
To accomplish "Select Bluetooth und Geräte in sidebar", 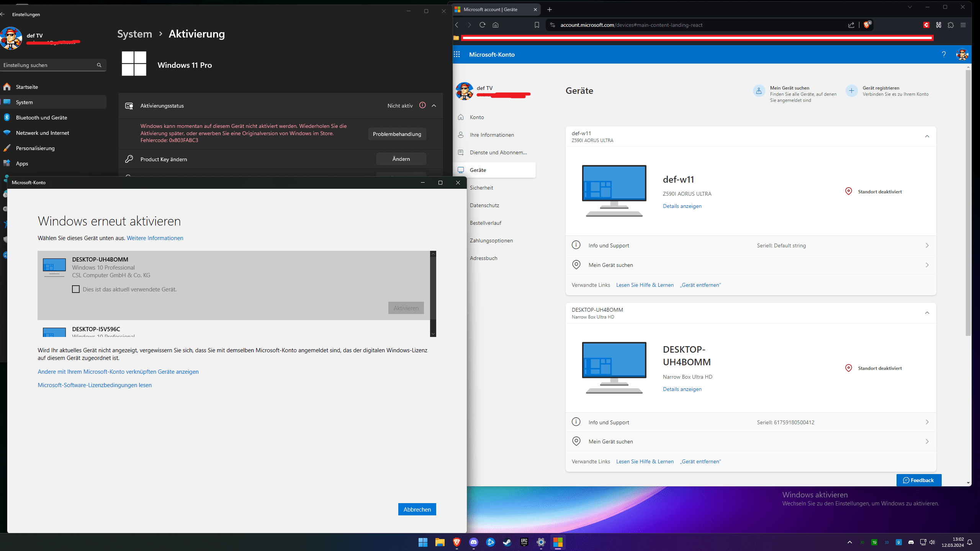I will point(53,118).
